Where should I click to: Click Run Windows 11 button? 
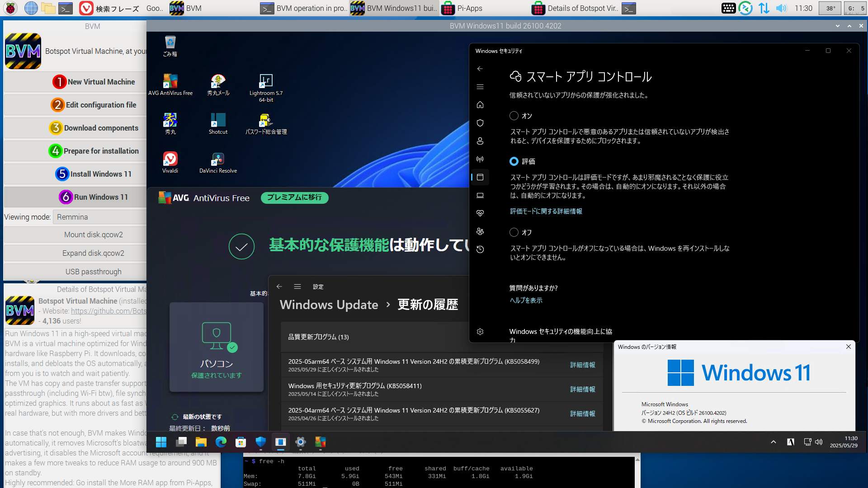(75, 197)
